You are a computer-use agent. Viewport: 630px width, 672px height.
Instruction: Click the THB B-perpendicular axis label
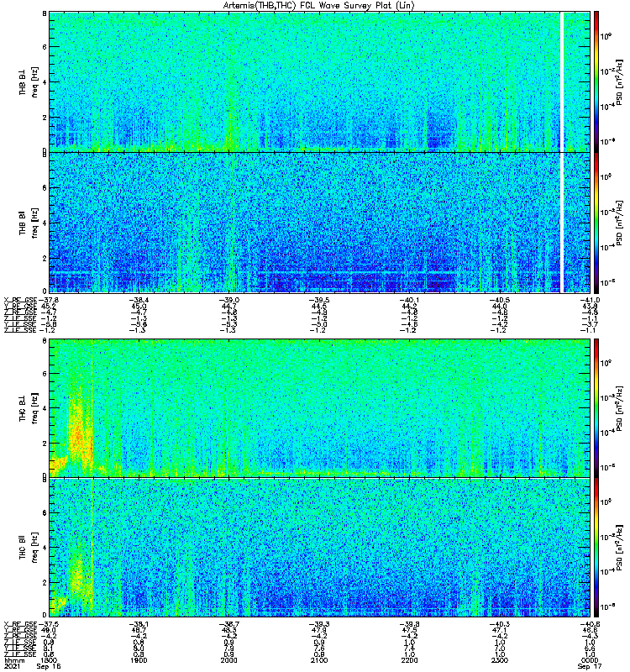pos(23,81)
